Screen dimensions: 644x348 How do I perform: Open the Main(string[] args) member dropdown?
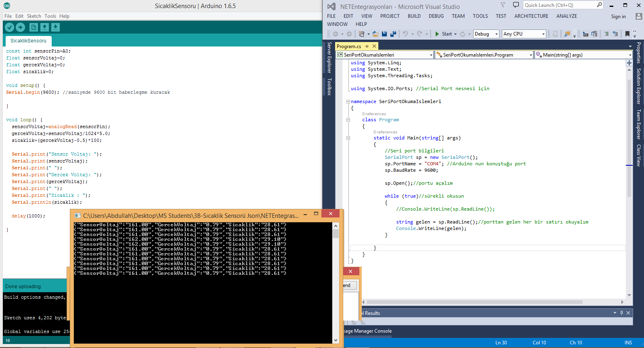click(630, 55)
